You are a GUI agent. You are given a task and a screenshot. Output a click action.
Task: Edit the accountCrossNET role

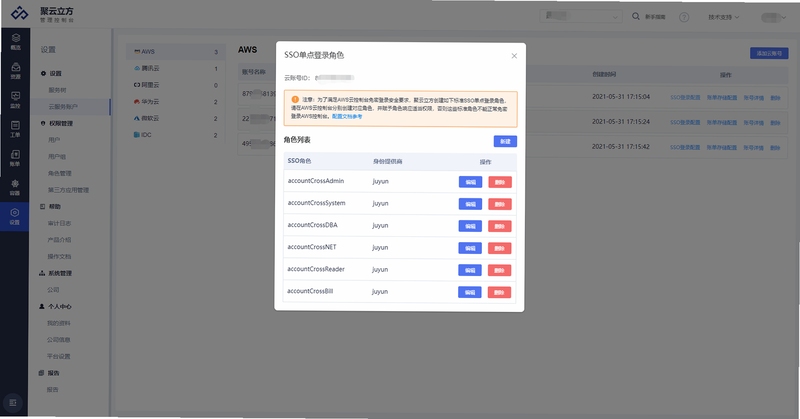point(470,248)
